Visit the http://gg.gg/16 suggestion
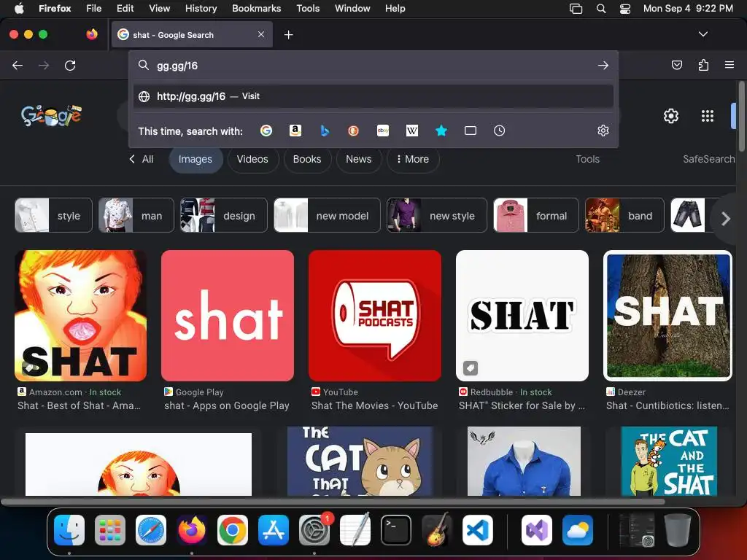 tap(373, 96)
